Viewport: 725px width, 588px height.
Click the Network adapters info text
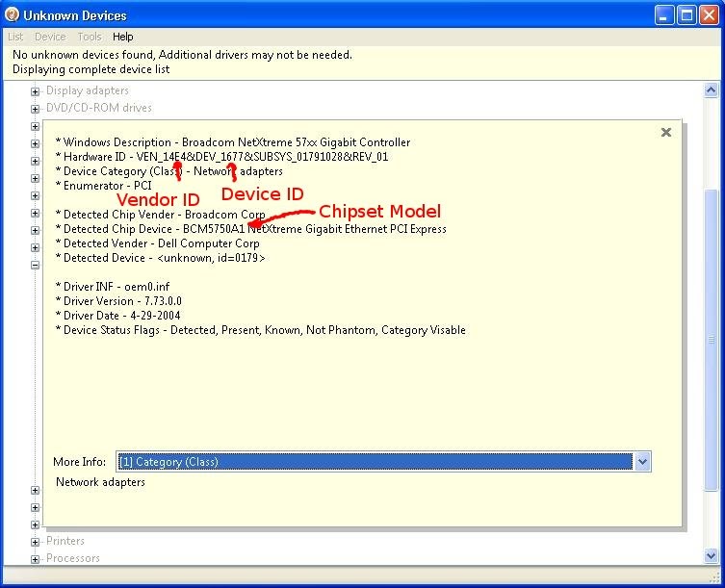[100, 482]
